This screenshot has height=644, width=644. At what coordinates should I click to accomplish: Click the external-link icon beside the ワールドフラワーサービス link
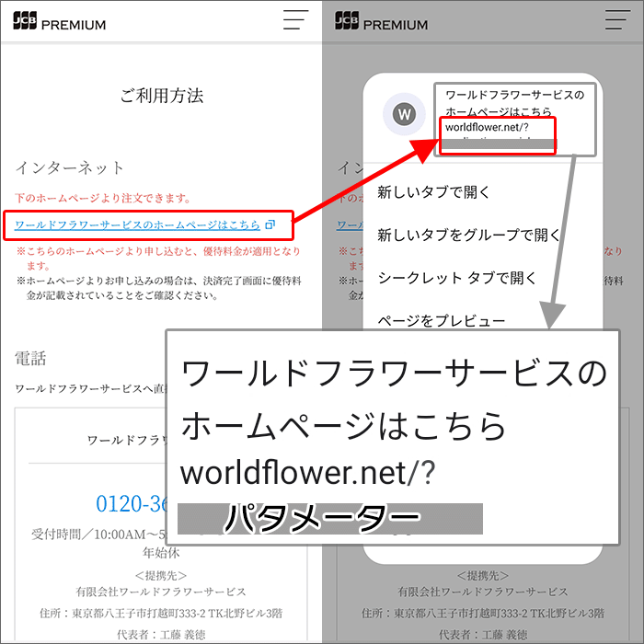click(270, 224)
